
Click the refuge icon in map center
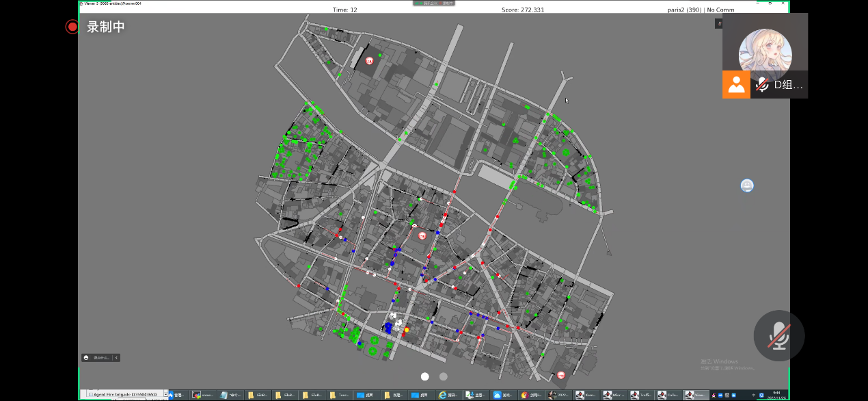[x=422, y=235]
